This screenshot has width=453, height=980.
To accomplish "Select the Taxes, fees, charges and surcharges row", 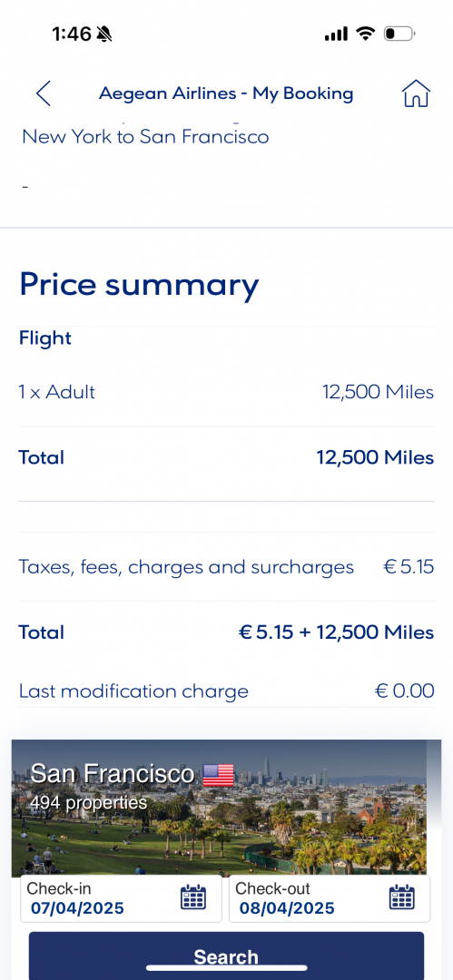I will (227, 567).
